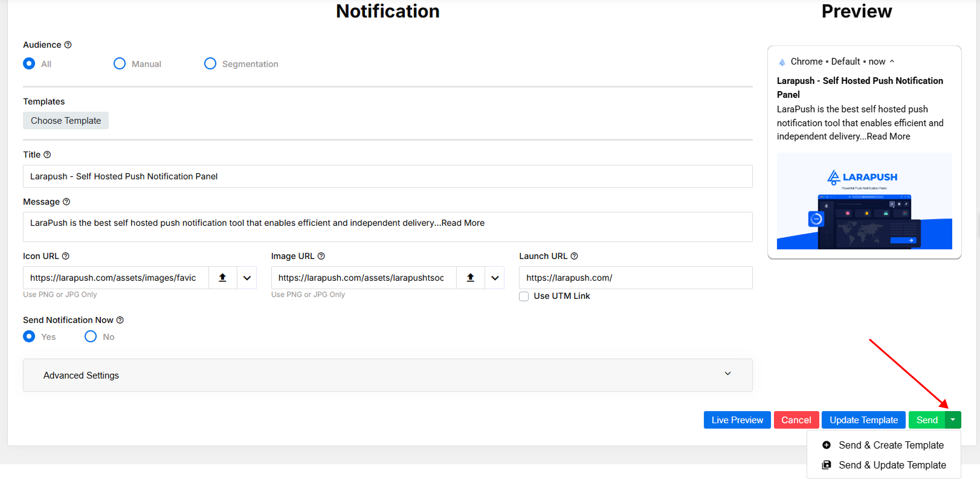Image resolution: width=980 pixels, height=489 pixels.
Task: Click the Title help question icon
Action: pos(47,155)
